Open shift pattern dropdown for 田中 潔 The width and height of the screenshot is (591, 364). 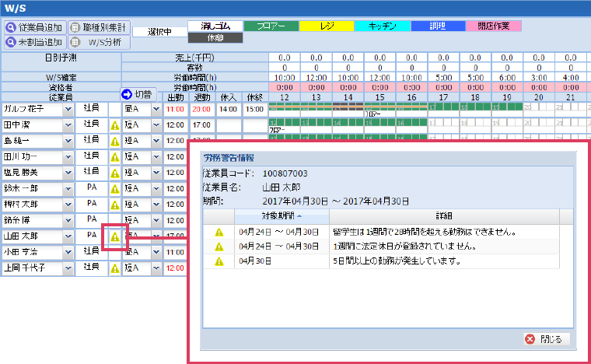155,125
